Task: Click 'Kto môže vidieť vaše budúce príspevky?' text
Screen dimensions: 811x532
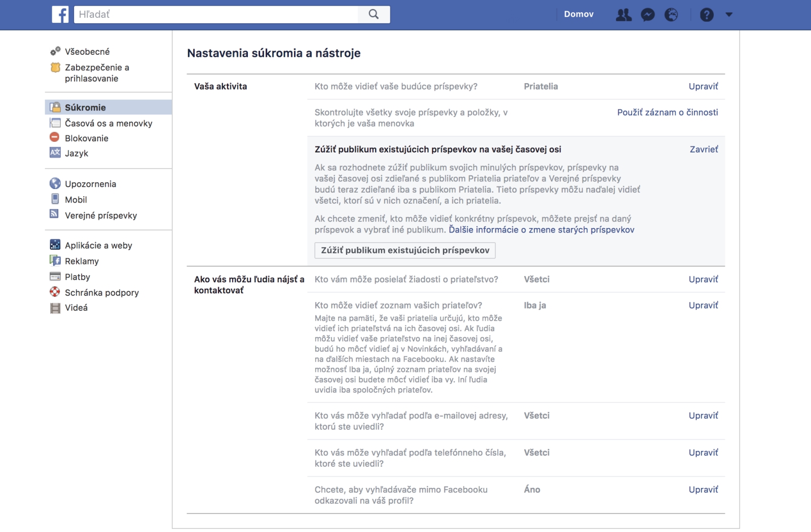Action: (x=396, y=86)
